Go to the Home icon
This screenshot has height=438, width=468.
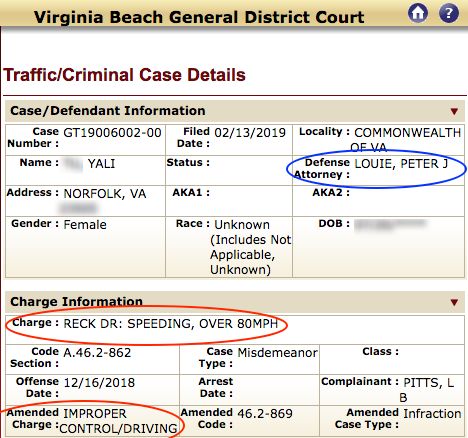[418, 13]
